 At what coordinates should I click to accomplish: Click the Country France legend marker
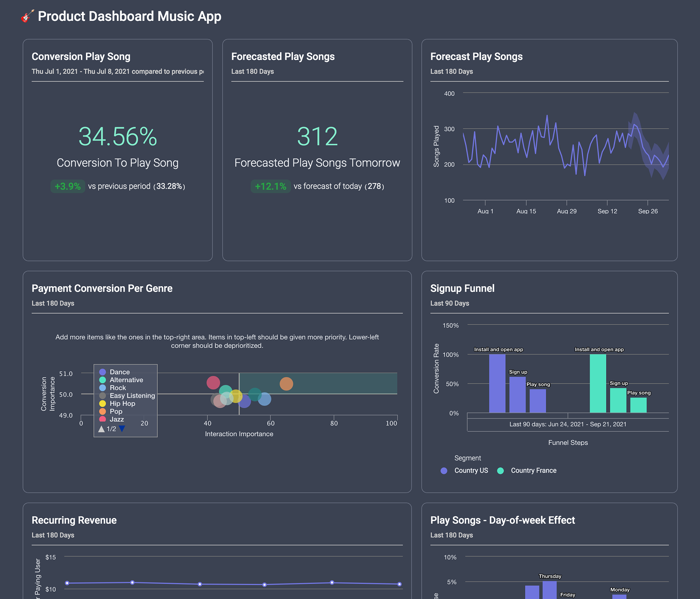pos(500,471)
